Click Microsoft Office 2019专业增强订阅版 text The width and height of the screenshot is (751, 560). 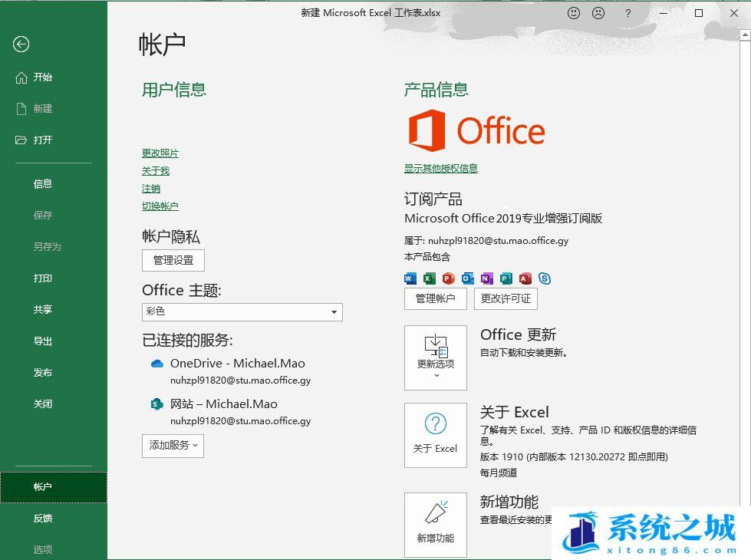tap(503, 219)
